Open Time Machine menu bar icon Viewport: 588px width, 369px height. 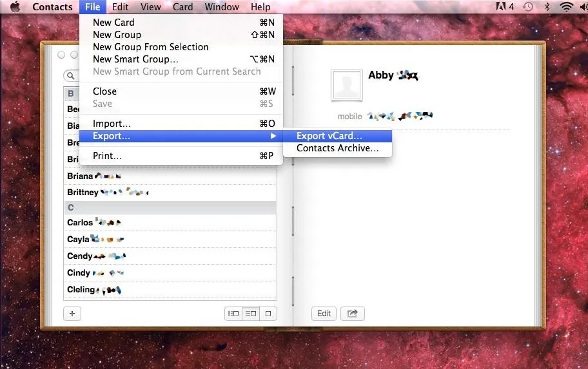[x=528, y=6]
